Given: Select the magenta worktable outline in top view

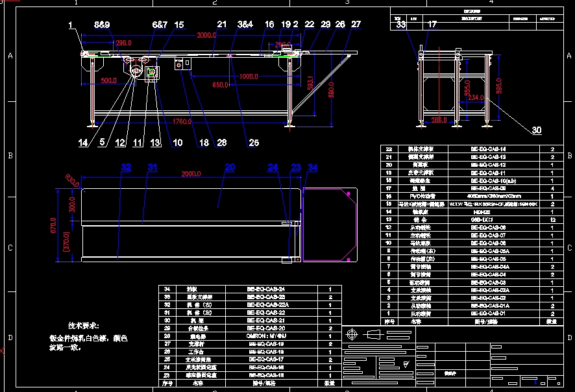Looking at the screenshot, I should point(330,225).
